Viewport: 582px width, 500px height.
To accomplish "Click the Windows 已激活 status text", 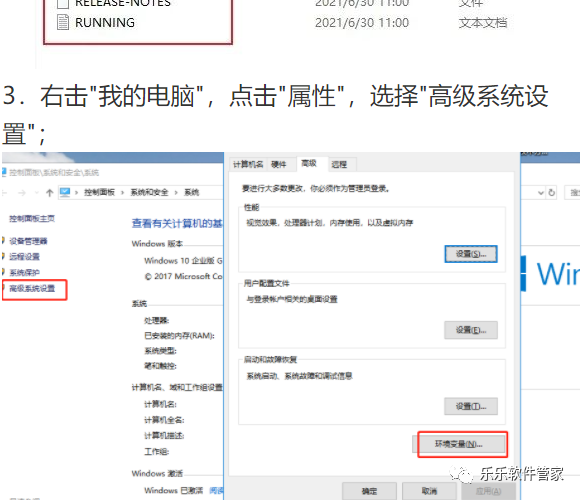I will 174,490.
